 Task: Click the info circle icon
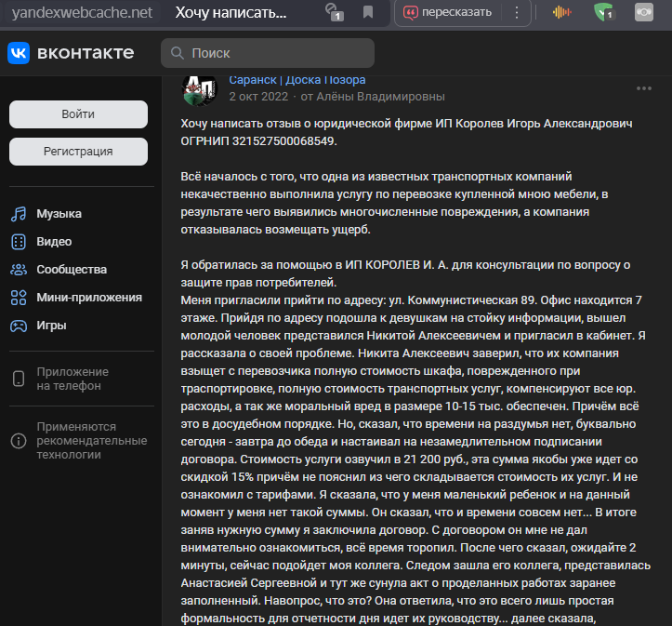19,441
